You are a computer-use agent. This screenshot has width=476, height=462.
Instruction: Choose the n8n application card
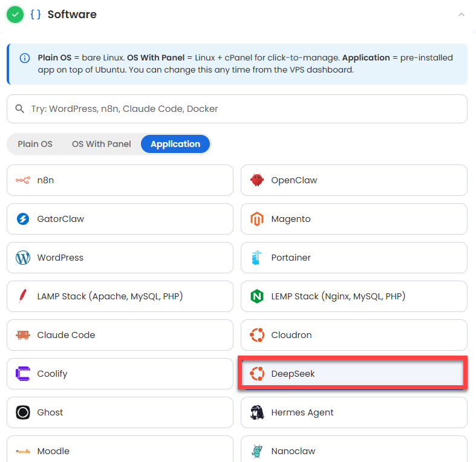[x=120, y=180]
